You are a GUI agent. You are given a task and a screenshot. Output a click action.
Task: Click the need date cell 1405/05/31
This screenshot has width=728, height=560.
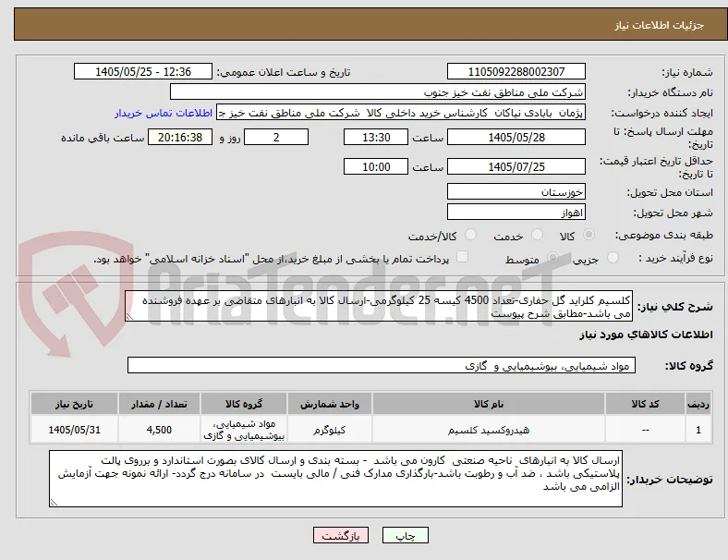74,430
